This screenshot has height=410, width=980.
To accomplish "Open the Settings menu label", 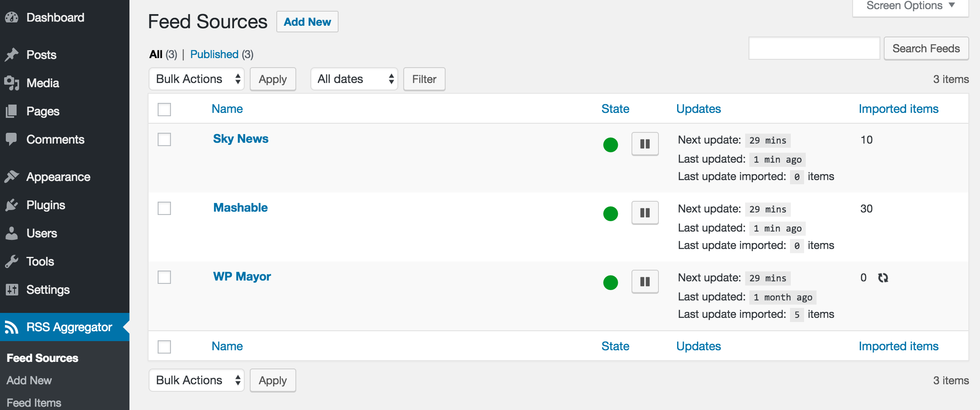I will 48,290.
